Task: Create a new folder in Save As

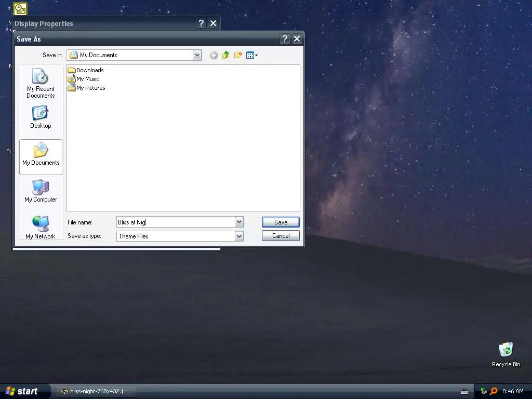Action: coord(238,55)
